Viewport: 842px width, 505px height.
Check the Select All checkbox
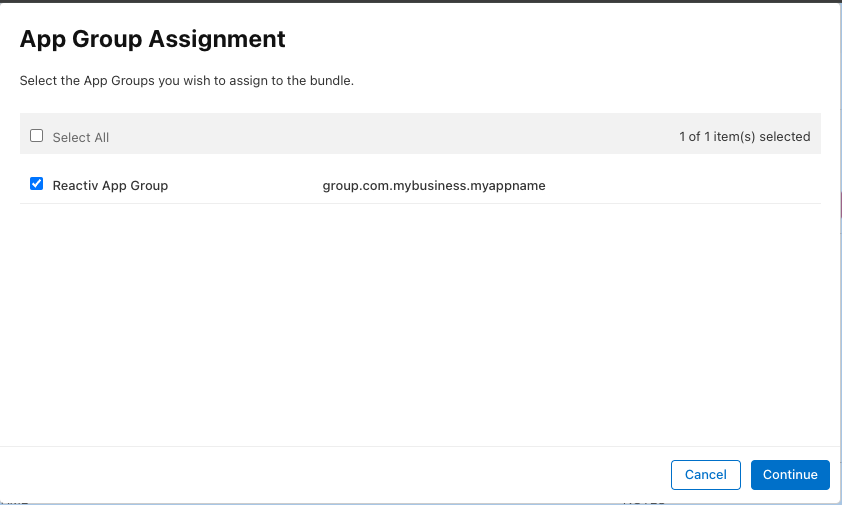click(37, 136)
